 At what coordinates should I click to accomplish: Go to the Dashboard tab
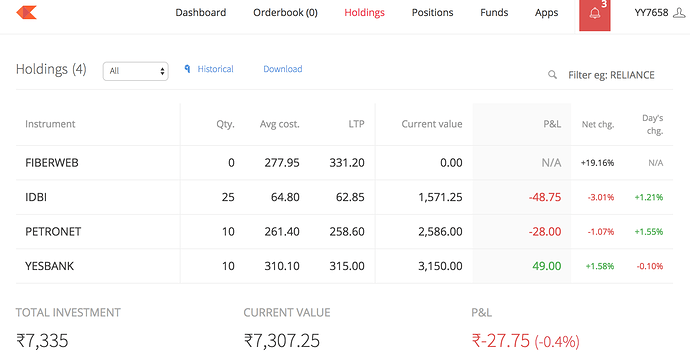(201, 13)
